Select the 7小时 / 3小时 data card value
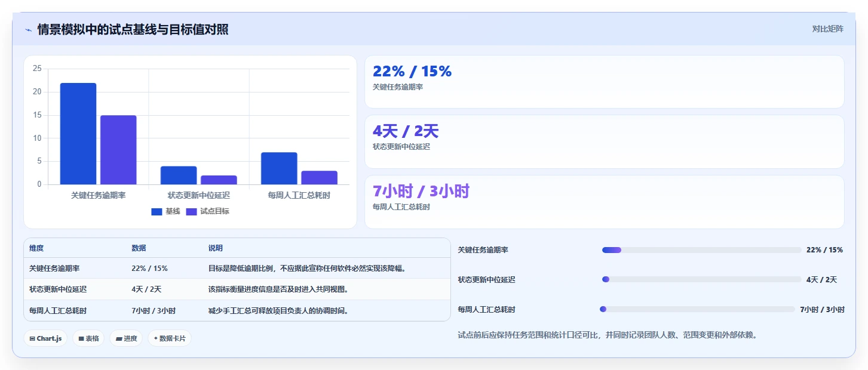Viewport: 868px width, 370px height. [421, 192]
